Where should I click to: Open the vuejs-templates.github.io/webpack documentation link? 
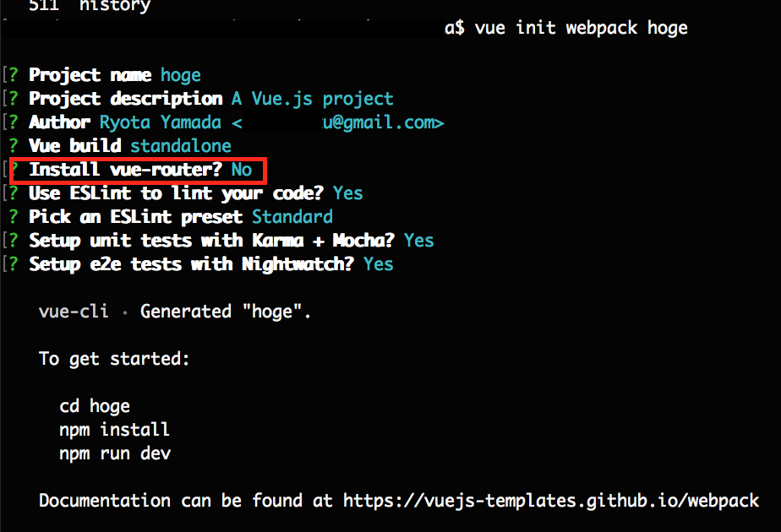click(551, 501)
